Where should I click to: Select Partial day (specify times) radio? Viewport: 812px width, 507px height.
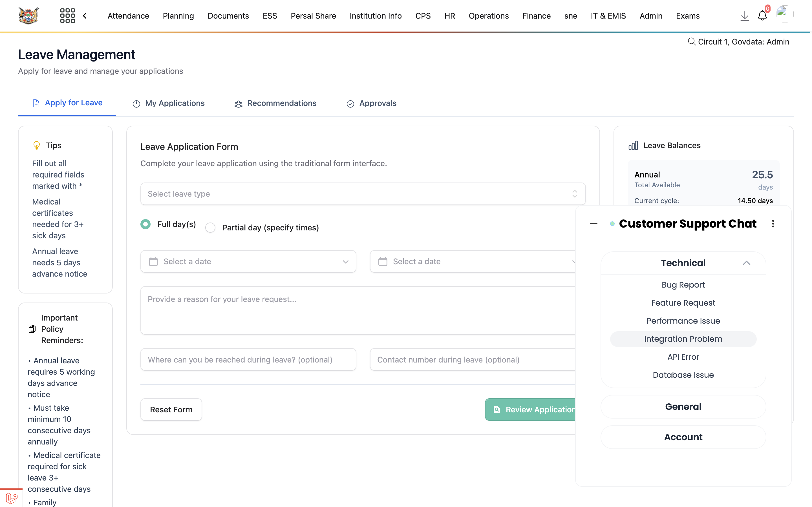tap(210, 228)
